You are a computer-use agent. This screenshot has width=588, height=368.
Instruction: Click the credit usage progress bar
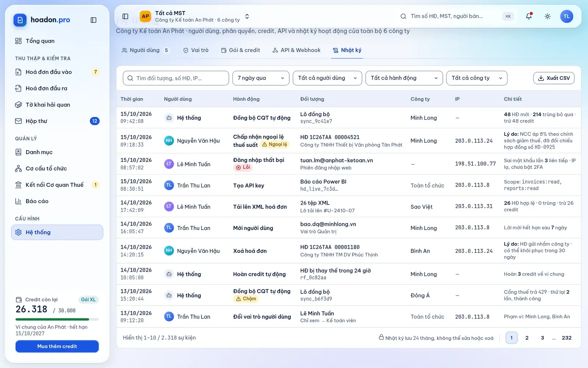point(57,319)
